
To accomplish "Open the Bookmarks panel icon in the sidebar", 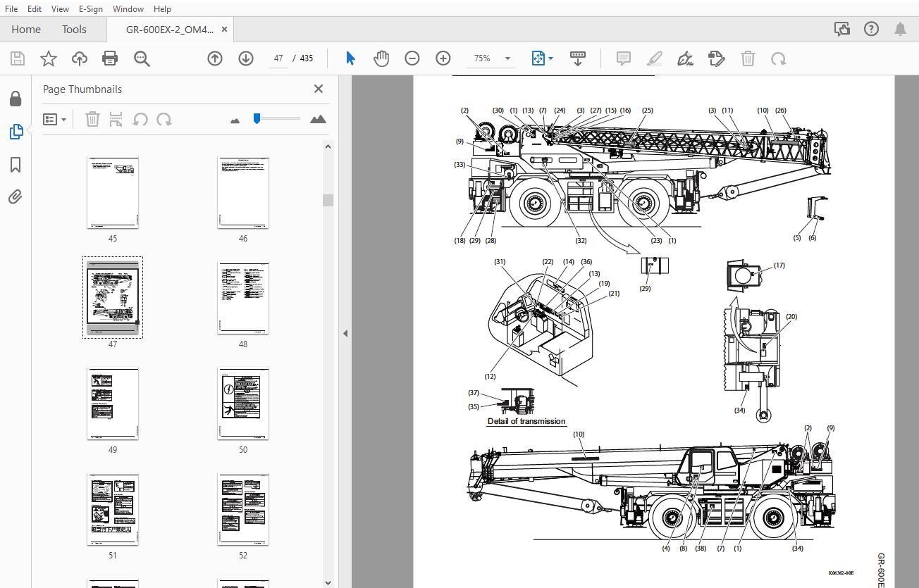I will pyautogui.click(x=16, y=164).
